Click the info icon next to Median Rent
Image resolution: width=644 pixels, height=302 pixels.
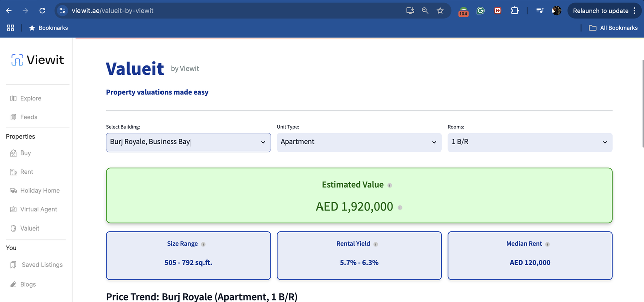[547, 244]
